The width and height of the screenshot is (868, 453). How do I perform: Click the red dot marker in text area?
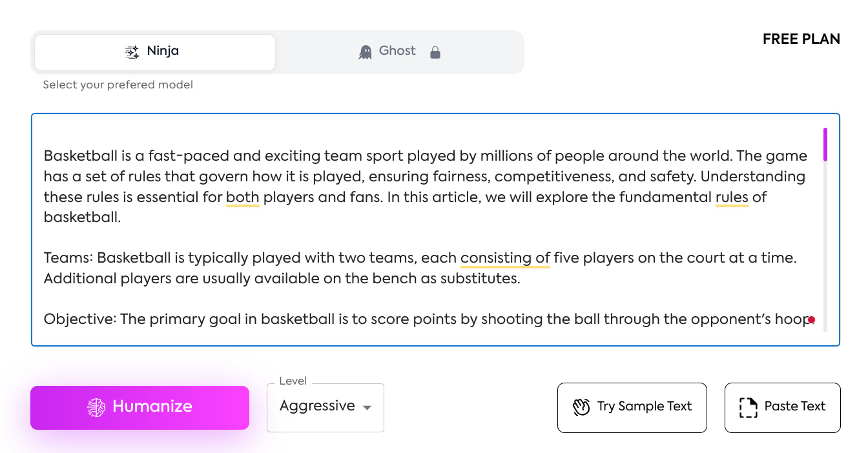[812, 319]
